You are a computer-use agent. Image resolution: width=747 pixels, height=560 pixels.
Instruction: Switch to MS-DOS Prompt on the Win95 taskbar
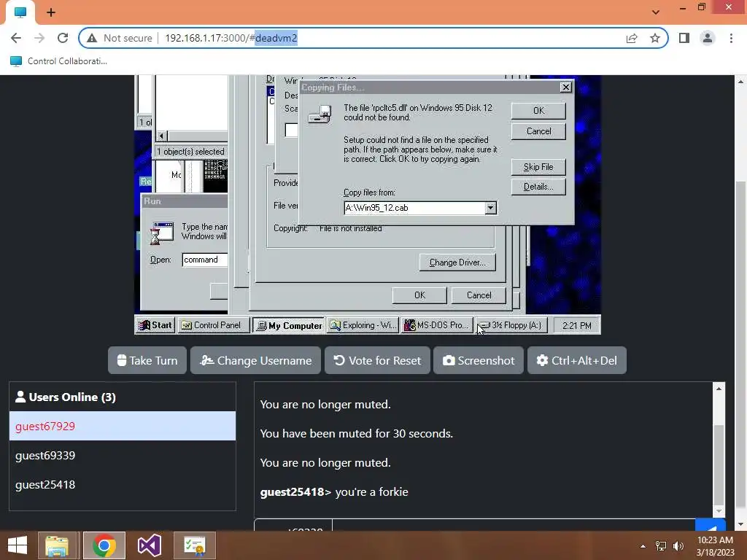pos(438,325)
